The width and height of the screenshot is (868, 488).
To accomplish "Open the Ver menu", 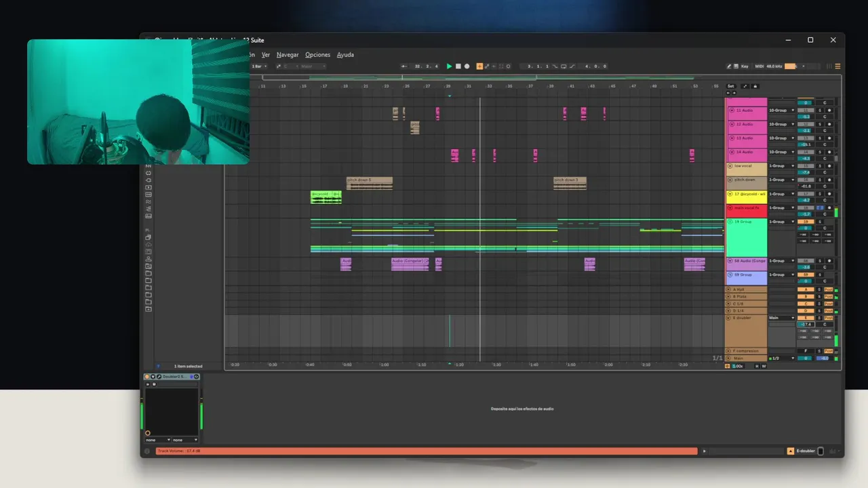I will (266, 55).
